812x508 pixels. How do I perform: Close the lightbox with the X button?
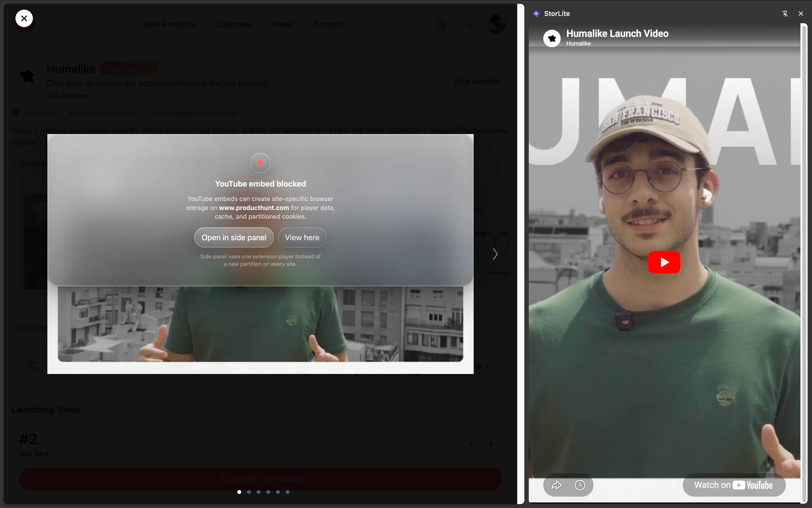coord(24,18)
